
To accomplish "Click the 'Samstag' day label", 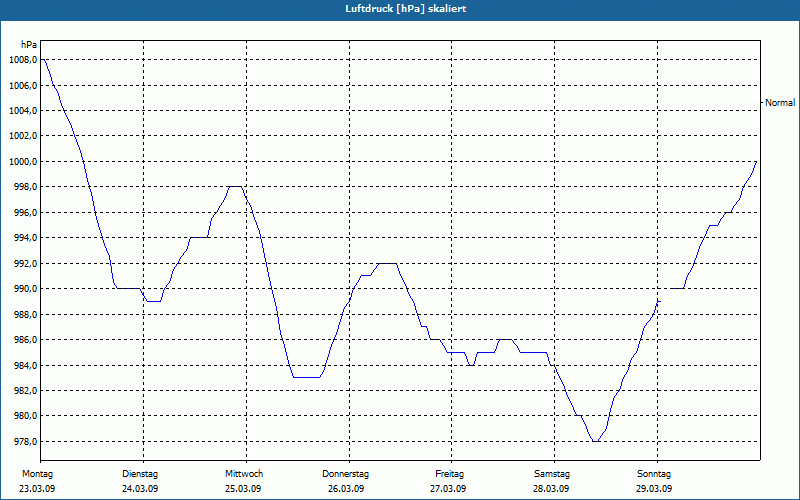I will coord(552,474).
